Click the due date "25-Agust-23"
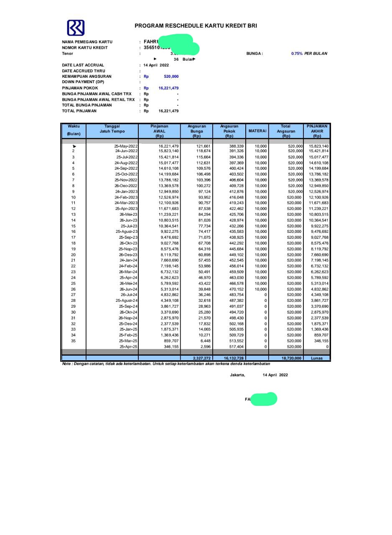 pos(127,232)
